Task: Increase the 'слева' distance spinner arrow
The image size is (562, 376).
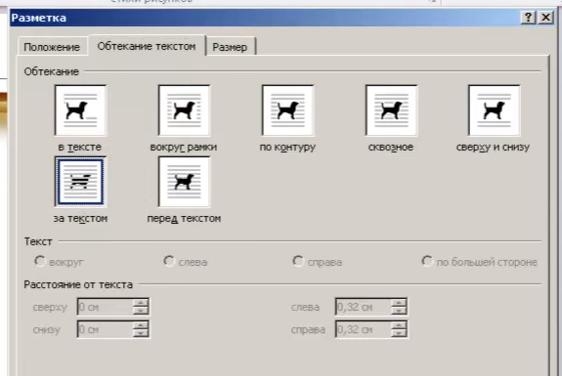Action: point(399,303)
